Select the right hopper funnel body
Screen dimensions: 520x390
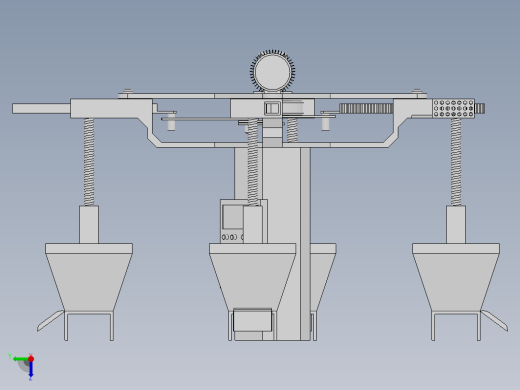[x=456, y=282]
